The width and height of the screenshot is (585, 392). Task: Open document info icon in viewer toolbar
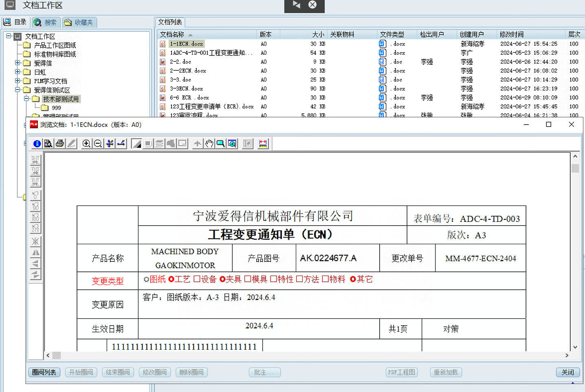click(x=37, y=144)
